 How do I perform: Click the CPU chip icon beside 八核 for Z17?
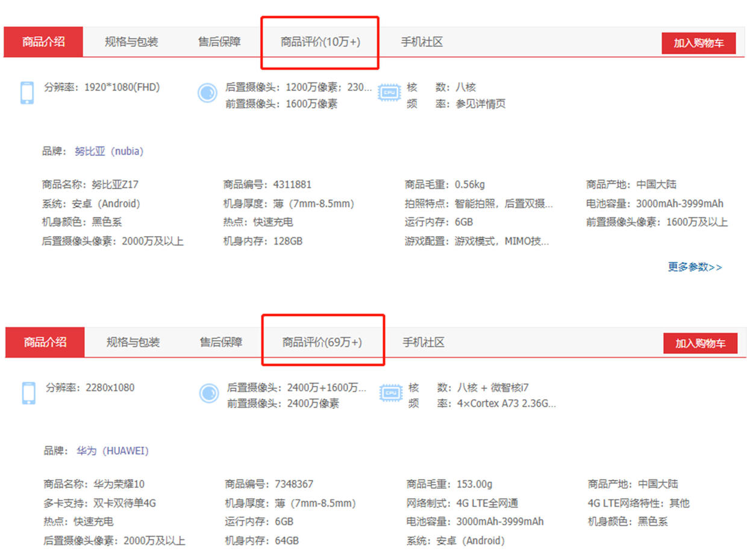(x=389, y=93)
